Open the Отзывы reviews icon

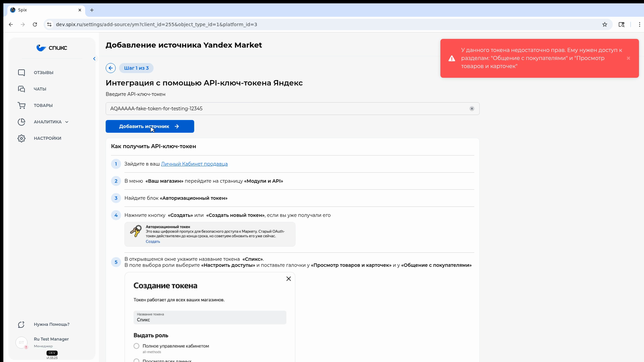click(21, 73)
